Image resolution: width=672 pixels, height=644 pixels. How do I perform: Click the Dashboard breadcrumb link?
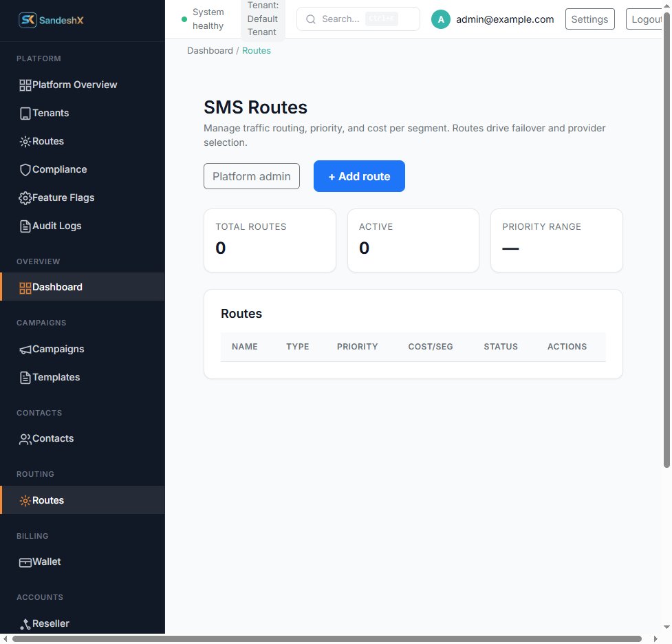(210, 51)
